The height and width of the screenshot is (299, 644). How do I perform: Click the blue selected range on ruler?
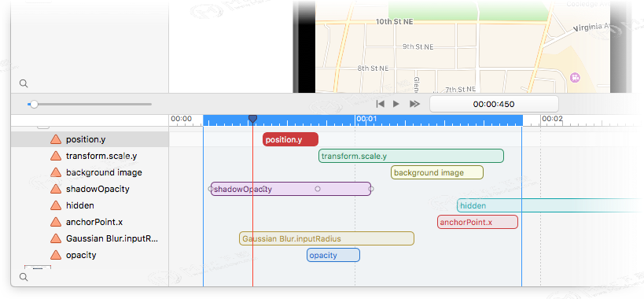click(x=362, y=120)
